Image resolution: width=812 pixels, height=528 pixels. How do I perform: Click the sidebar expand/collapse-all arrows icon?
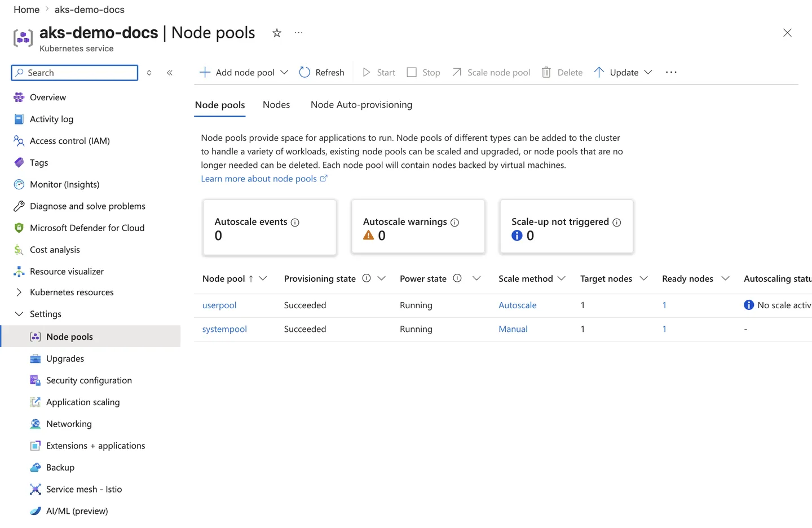(149, 73)
